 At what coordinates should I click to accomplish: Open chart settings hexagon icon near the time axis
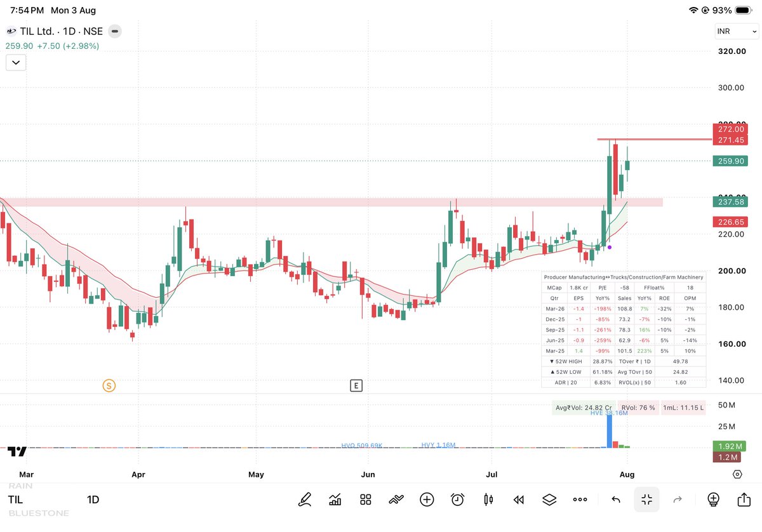(737, 474)
